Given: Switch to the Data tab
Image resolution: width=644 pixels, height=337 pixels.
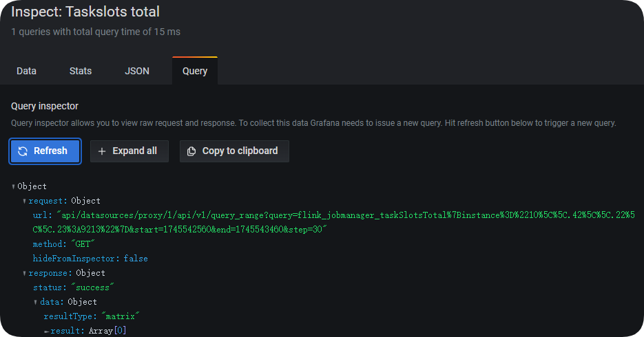Looking at the screenshot, I should tap(26, 71).
